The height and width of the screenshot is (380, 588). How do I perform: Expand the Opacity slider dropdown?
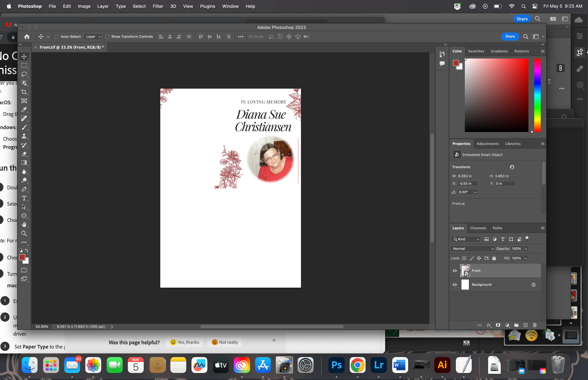coord(526,249)
